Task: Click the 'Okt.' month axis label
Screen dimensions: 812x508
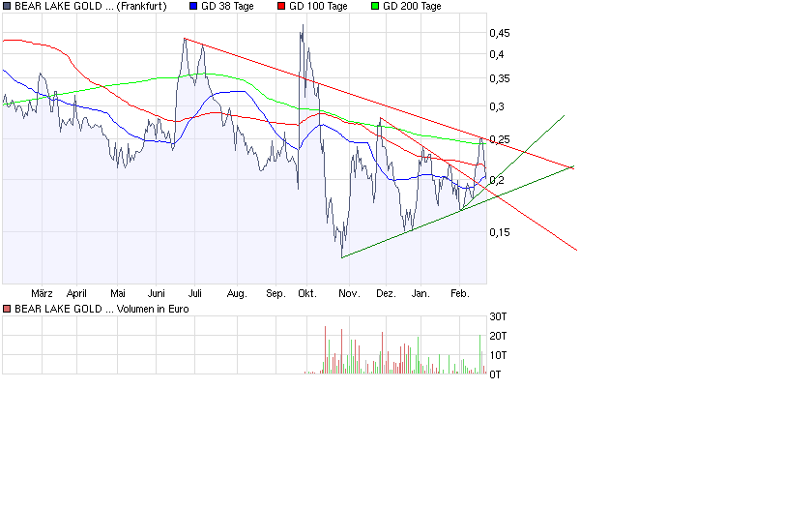Action: point(307,293)
